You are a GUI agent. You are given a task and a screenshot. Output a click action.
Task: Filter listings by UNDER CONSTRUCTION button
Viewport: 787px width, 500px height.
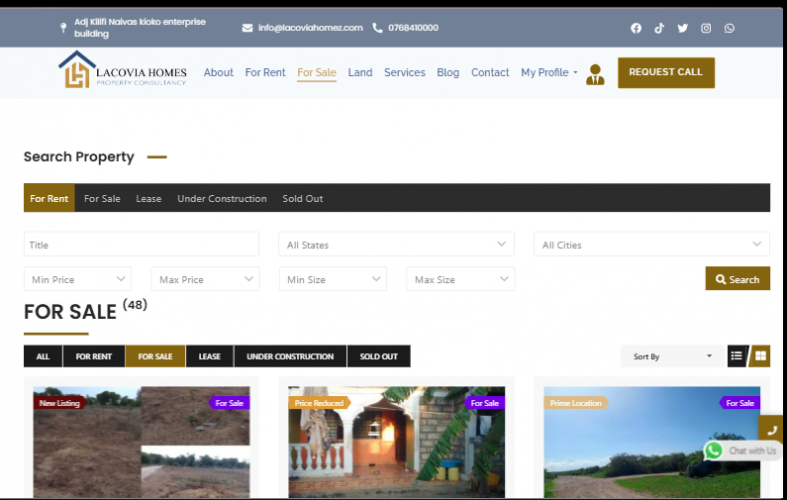click(290, 356)
